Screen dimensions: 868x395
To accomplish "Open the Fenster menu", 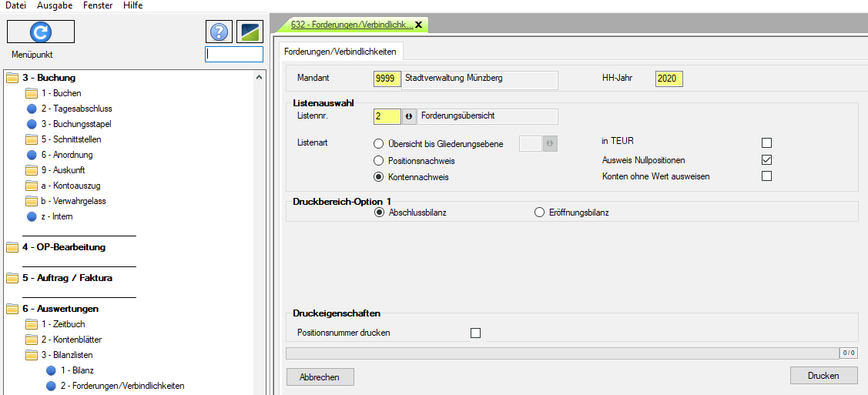I will [x=98, y=5].
